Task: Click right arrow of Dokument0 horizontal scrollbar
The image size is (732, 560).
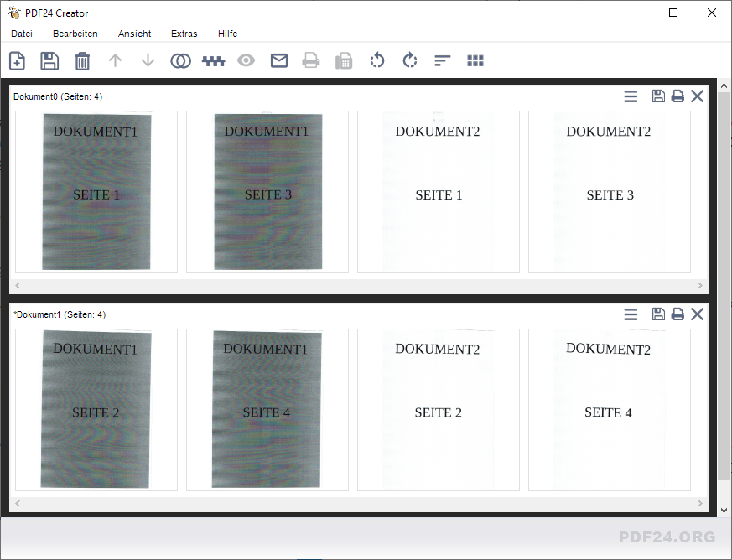Action: tap(702, 287)
